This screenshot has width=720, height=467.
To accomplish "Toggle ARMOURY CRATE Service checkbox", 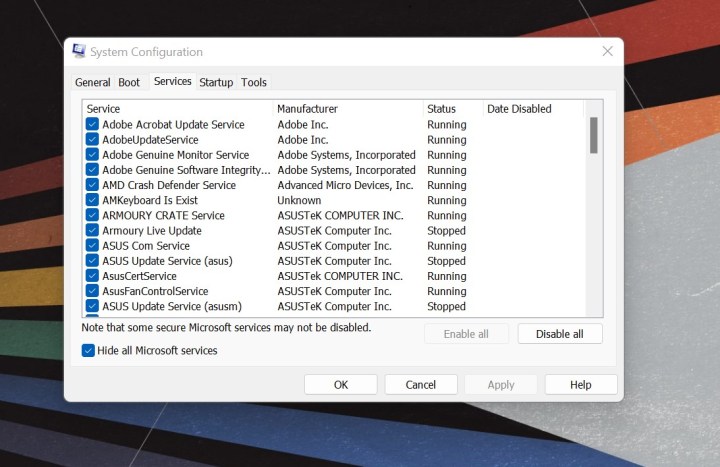I will point(92,215).
